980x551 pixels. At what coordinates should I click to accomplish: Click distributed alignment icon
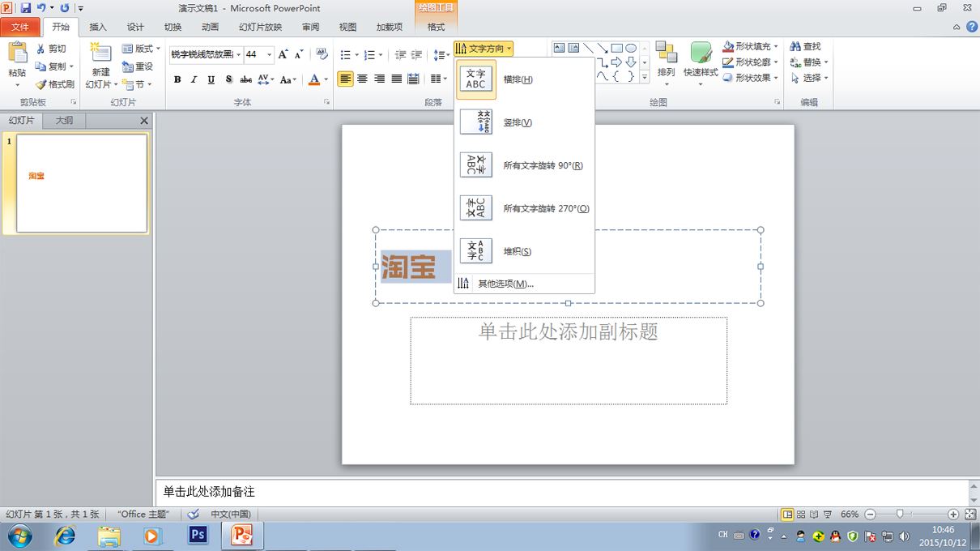pos(414,79)
